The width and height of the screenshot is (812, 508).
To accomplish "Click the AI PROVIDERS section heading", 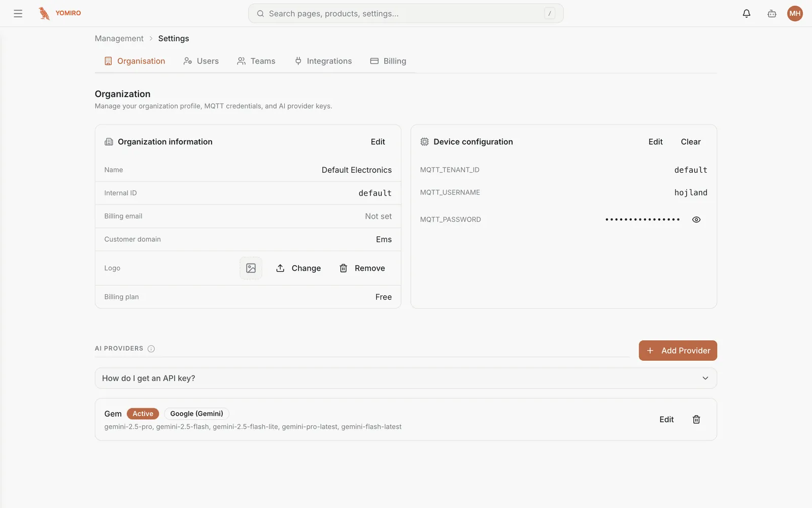I will point(119,348).
